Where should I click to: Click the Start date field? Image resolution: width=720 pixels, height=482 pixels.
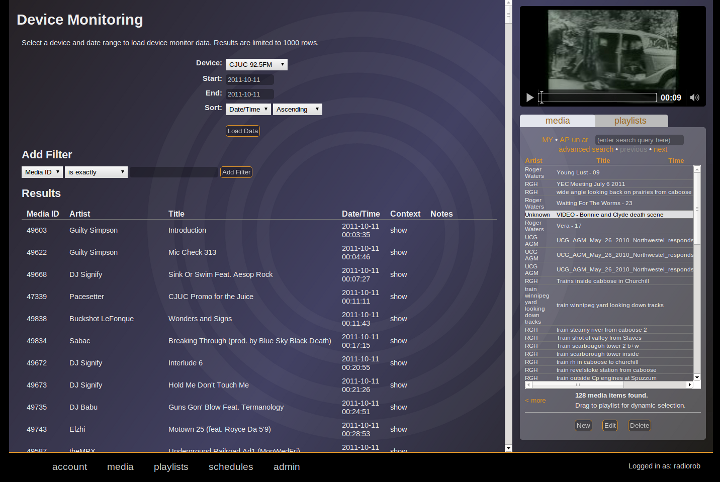[x=250, y=79]
